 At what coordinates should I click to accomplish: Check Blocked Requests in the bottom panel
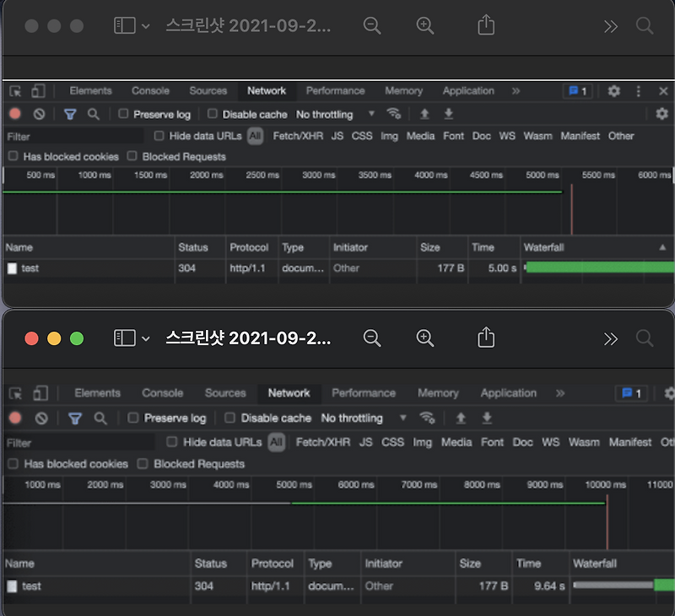click(143, 463)
